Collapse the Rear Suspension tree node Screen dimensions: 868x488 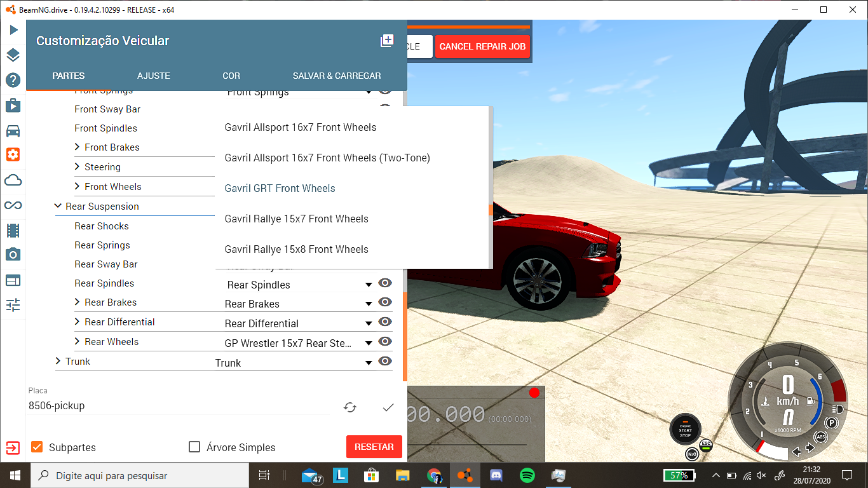58,206
